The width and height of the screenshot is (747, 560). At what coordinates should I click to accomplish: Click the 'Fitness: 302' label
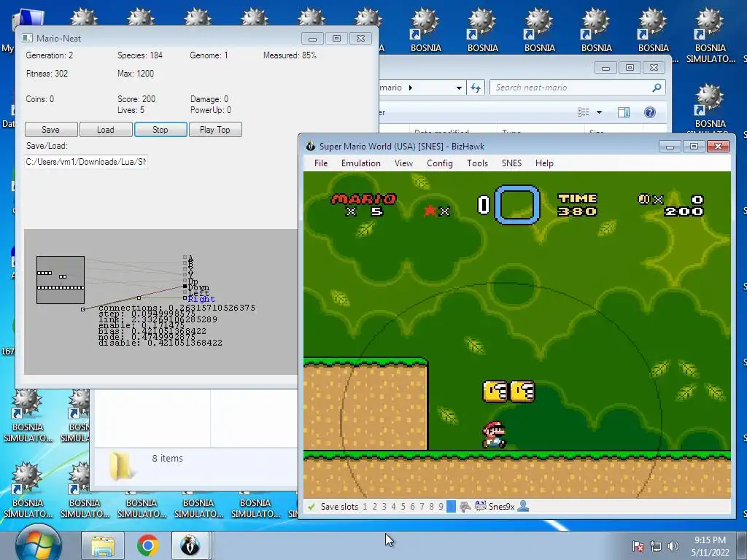tap(47, 74)
